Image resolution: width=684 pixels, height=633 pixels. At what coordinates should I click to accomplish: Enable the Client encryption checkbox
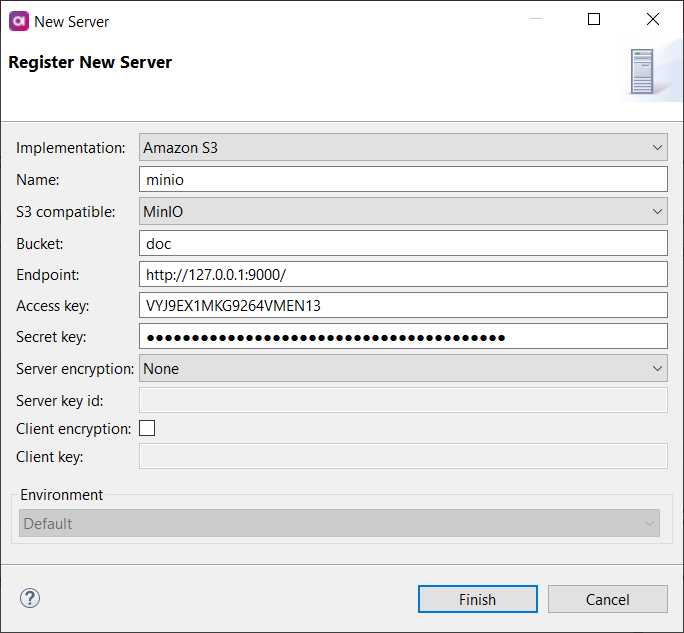click(147, 428)
